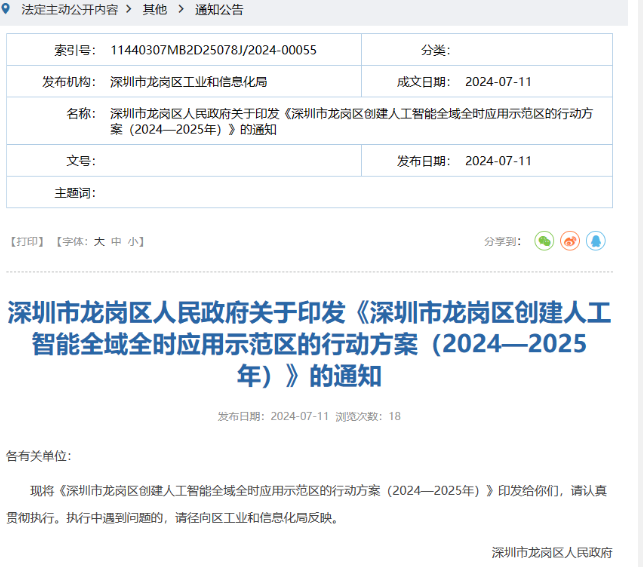Open the 通知公告 breadcrumb page
Viewport: 643px width, 567px height.
point(219,10)
